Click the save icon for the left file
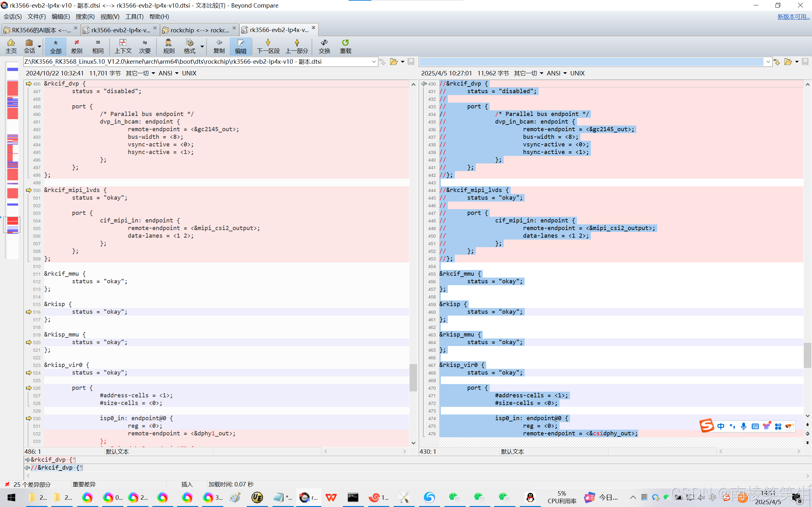This screenshot has width=812, height=507. tap(411, 62)
